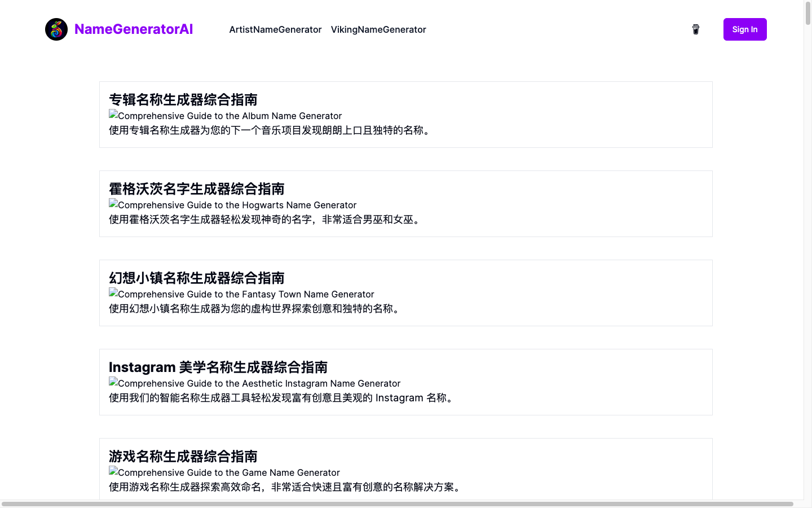812x508 pixels.
Task: Open the Buy Me a Coffee cup icon
Action: [x=695, y=29]
